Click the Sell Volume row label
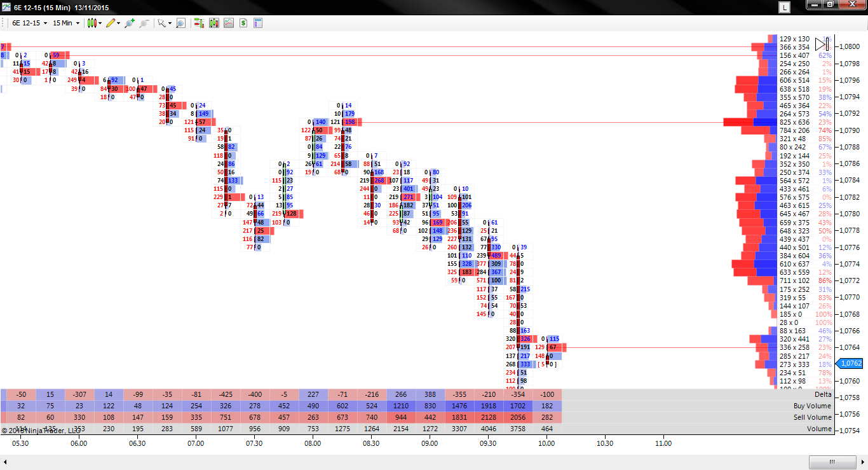The height and width of the screenshot is (470, 868). pos(813,417)
